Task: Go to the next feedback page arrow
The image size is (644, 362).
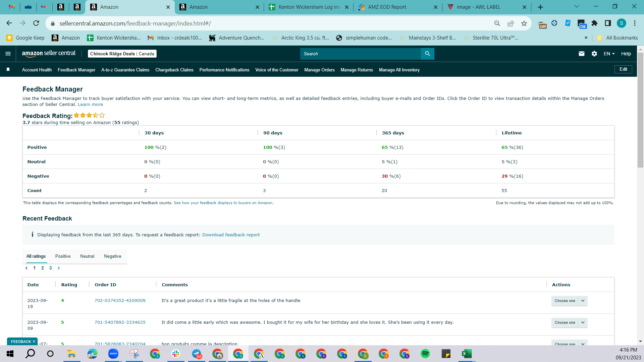Action: (x=59, y=268)
